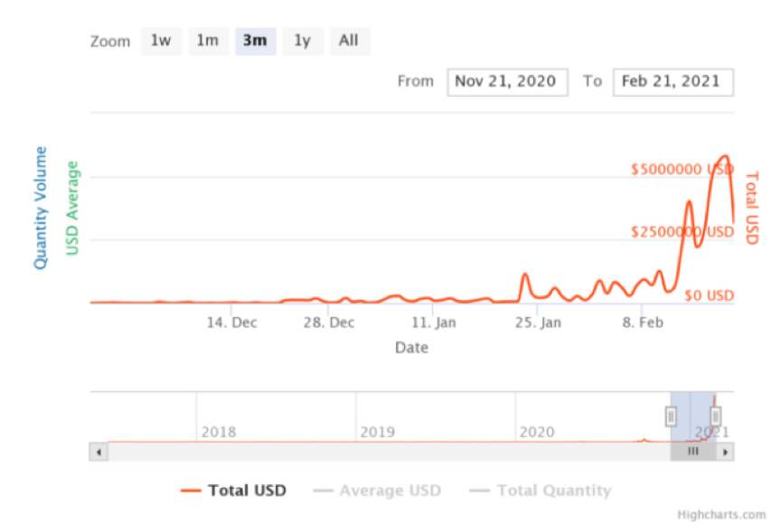This screenshot has height=532, width=781.
Task: Click the chart peak near $5000000
Action: click(726, 157)
